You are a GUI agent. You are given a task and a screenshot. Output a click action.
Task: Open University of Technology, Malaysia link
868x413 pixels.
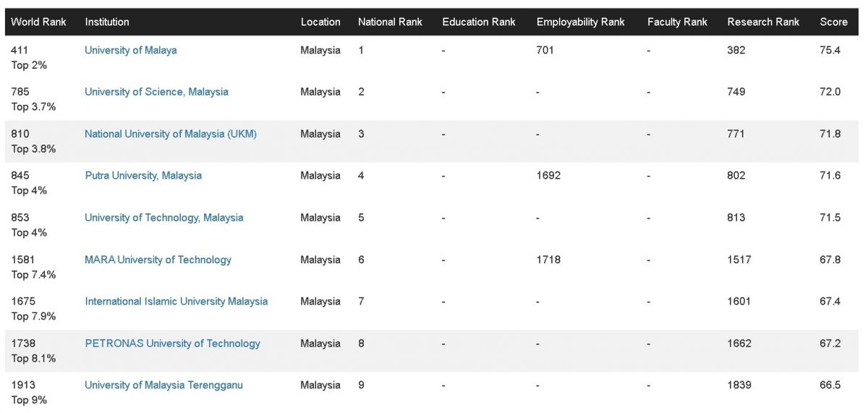click(x=163, y=218)
